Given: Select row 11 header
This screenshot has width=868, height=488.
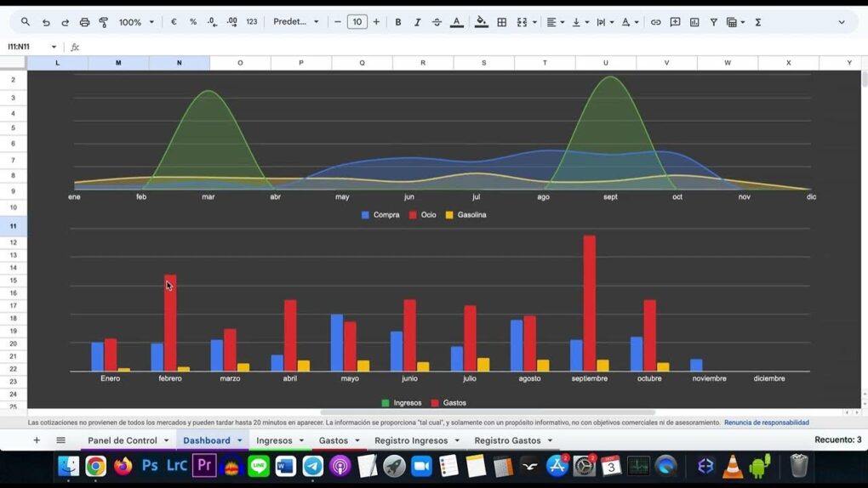Looking at the screenshot, I should [14, 226].
